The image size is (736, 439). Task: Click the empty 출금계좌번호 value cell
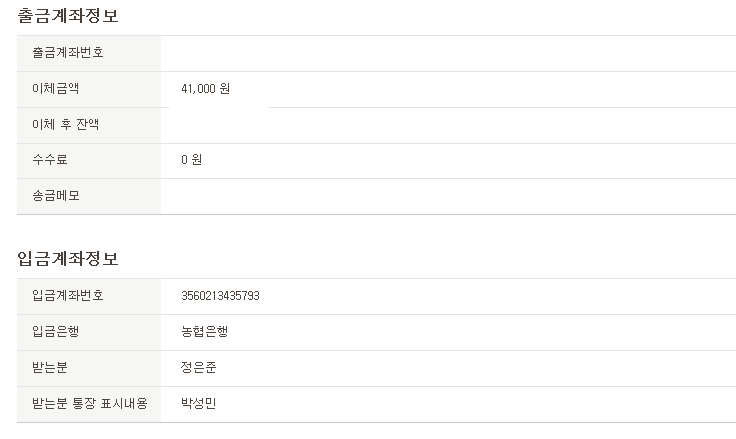[x=448, y=54]
